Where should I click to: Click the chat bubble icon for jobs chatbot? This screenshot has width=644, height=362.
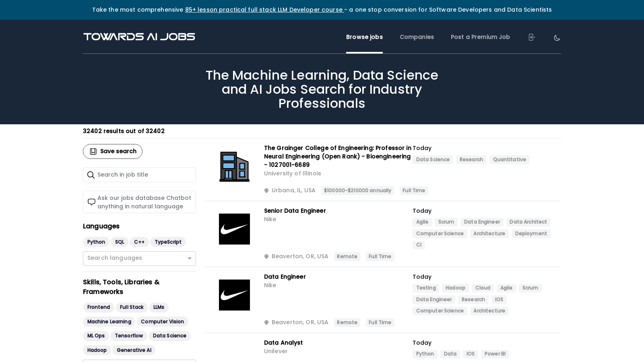tap(91, 202)
